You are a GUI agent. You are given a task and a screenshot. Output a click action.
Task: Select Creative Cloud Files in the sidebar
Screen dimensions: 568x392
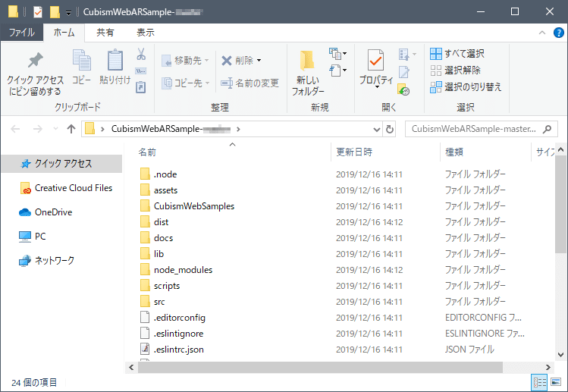pyautogui.click(x=66, y=188)
